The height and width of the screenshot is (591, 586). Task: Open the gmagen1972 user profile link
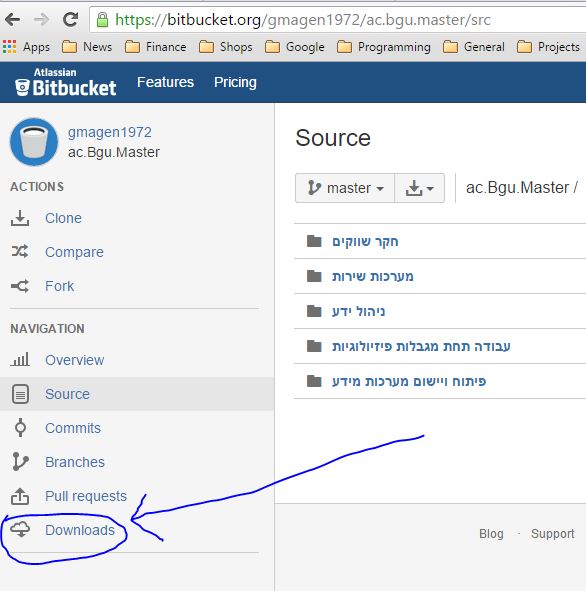click(x=110, y=132)
